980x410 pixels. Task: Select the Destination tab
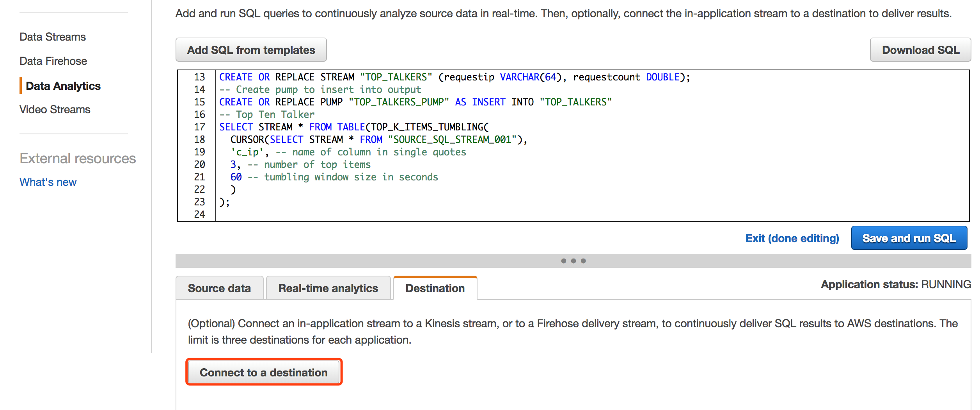pyautogui.click(x=435, y=288)
